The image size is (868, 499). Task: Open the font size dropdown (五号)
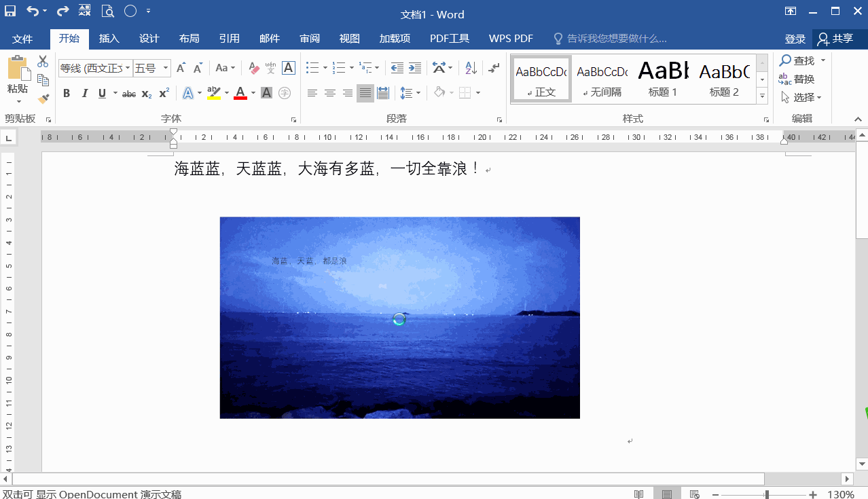(165, 68)
